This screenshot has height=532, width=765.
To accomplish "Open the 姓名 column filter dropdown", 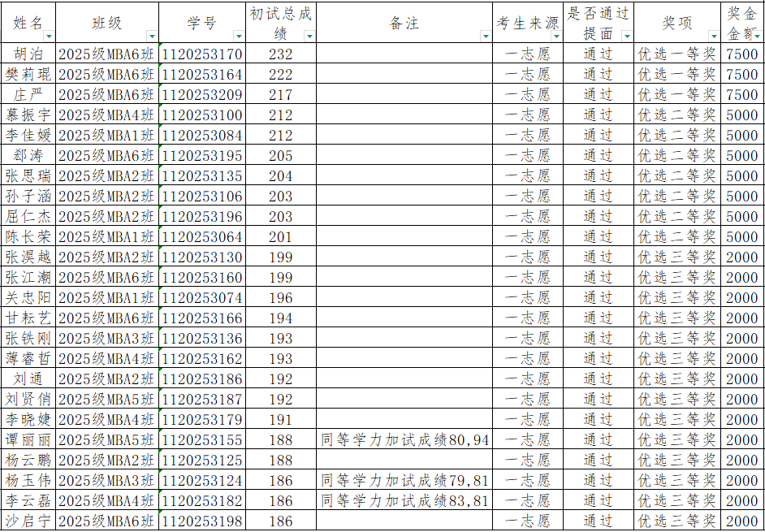I will pyautogui.click(x=49, y=37).
